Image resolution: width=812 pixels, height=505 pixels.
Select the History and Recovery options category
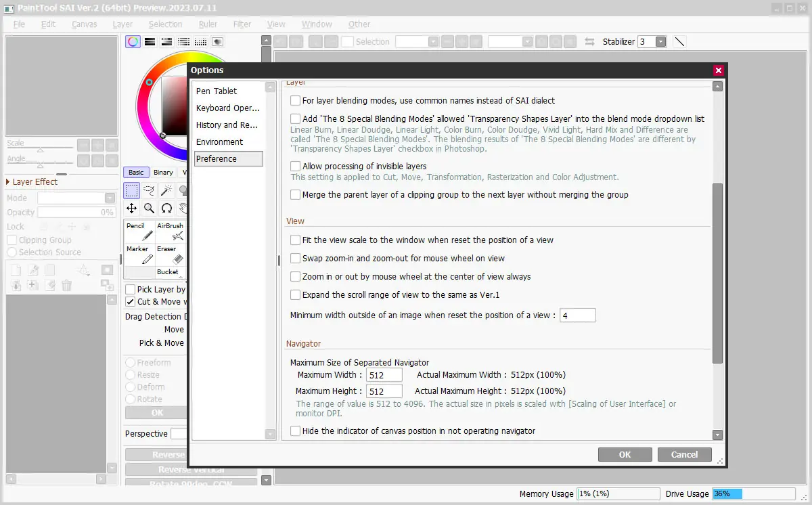[x=229, y=125]
